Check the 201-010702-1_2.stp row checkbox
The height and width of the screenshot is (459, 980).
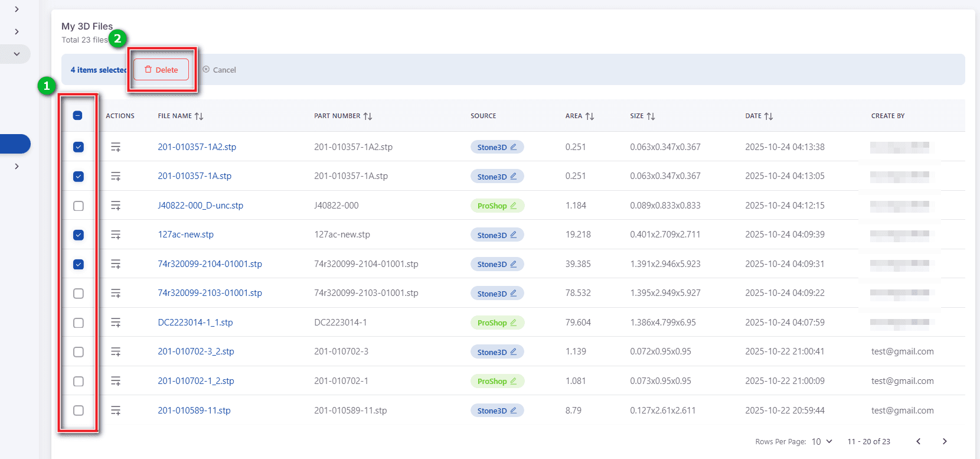coord(79,381)
